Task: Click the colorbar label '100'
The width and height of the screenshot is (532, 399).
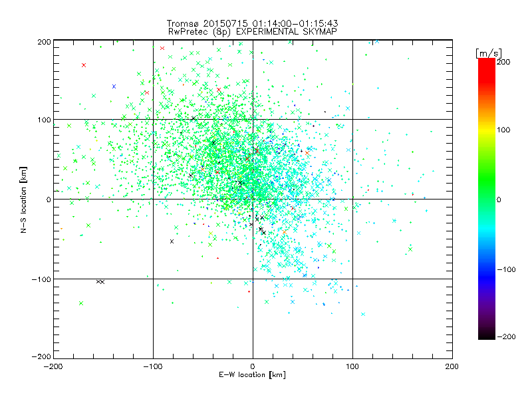Action: click(x=503, y=130)
